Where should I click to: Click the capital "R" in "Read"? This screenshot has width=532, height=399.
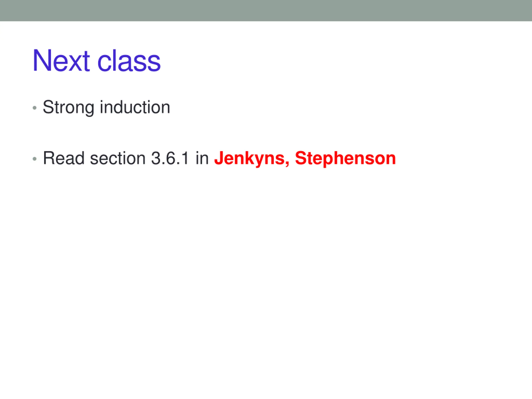(x=49, y=158)
